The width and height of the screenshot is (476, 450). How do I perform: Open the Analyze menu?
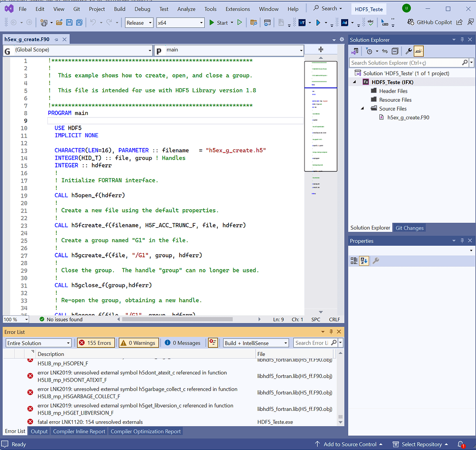[x=186, y=9]
